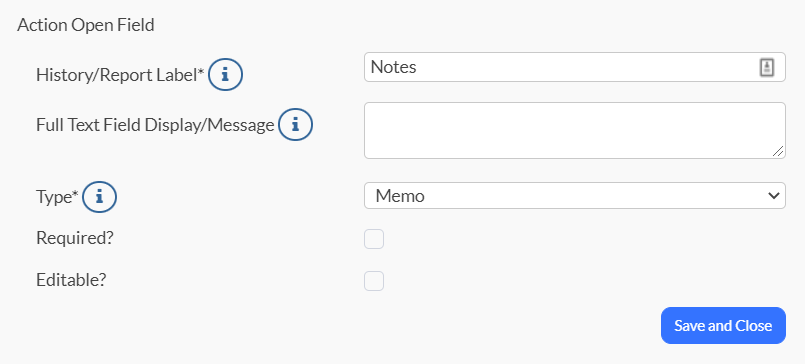The height and width of the screenshot is (364, 805).
Task: Open the Type dropdown showing Memo
Action: (574, 196)
